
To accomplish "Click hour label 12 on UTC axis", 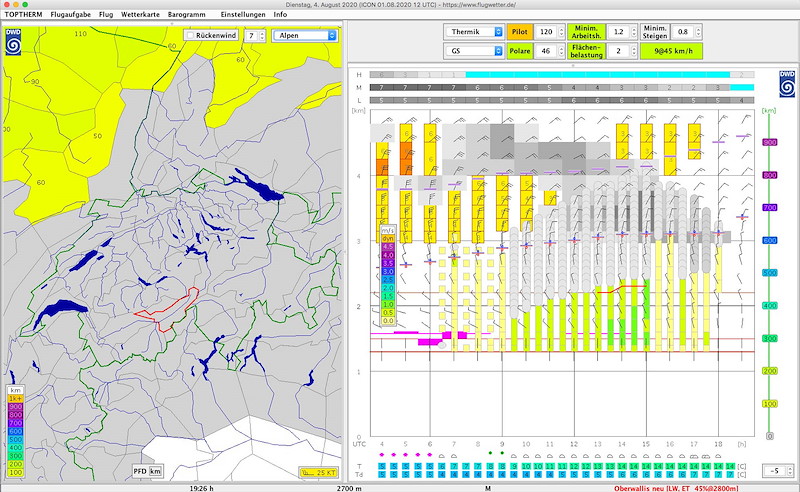I will (x=574, y=444).
